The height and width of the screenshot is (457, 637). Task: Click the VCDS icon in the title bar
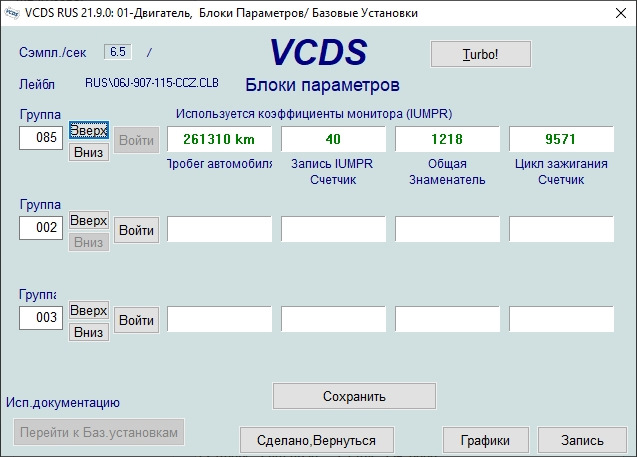click(12, 13)
